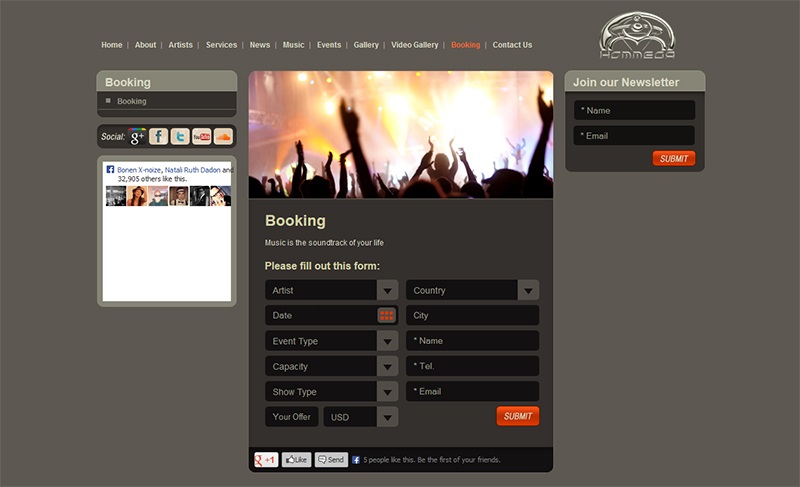Viewport: 800px width, 487px height.
Task: Open the USD currency dropdown
Action: (x=387, y=417)
